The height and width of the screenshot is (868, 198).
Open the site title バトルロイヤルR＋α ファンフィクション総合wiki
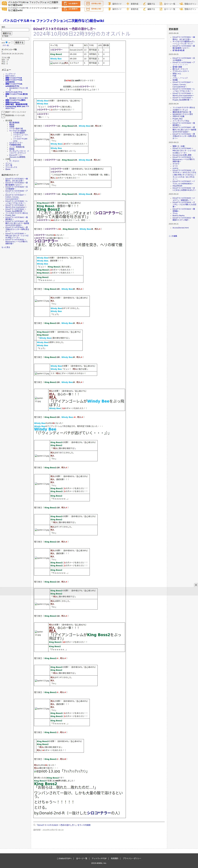click(x=54, y=21)
